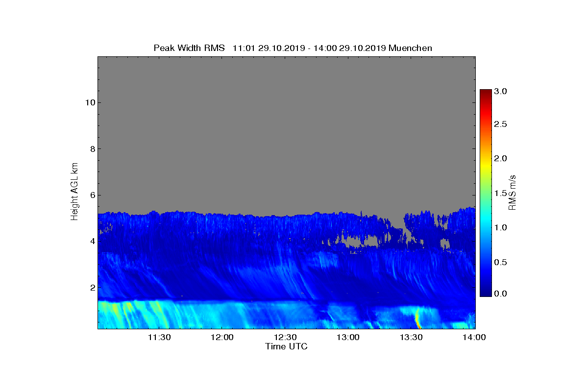Click the height label '4'
Image resolution: width=588 pixels, height=392 pixels.
coord(92,241)
